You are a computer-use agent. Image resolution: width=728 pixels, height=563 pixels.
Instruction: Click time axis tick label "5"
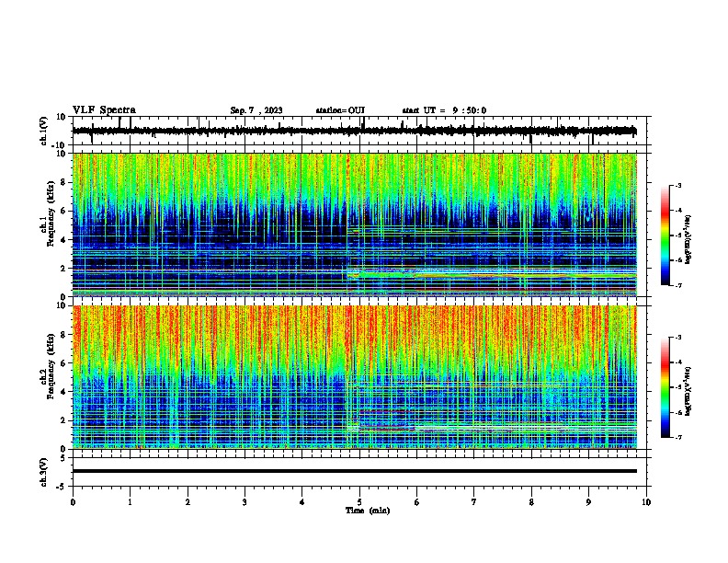359,502
